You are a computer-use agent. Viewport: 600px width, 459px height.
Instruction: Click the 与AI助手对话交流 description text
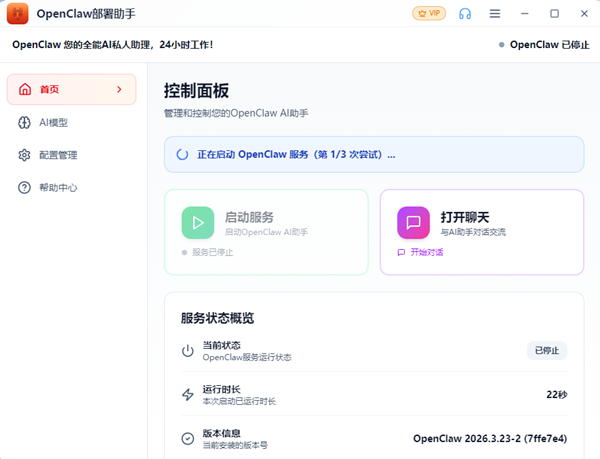point(473,232)
